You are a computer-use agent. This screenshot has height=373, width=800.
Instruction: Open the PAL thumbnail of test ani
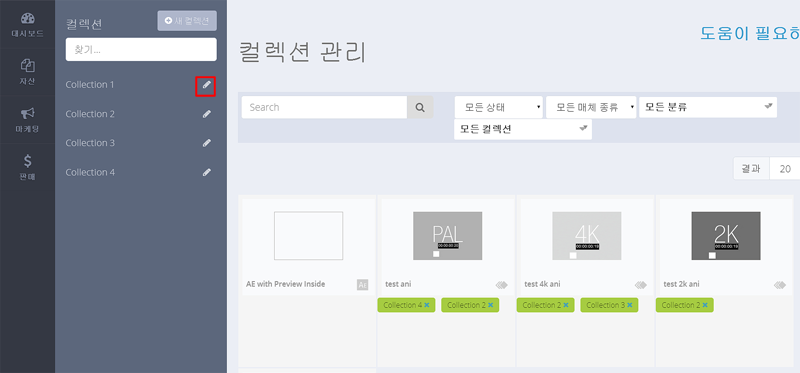[x=447, y=236]
